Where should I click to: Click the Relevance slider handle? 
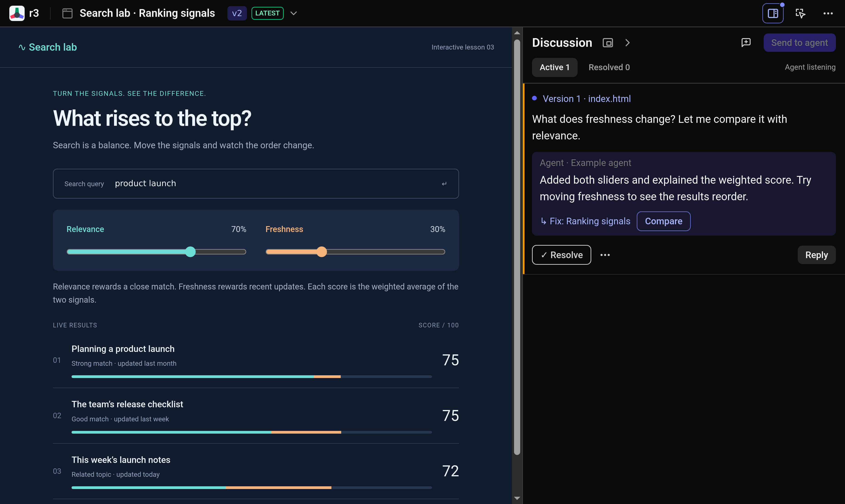tap(191, 252)
